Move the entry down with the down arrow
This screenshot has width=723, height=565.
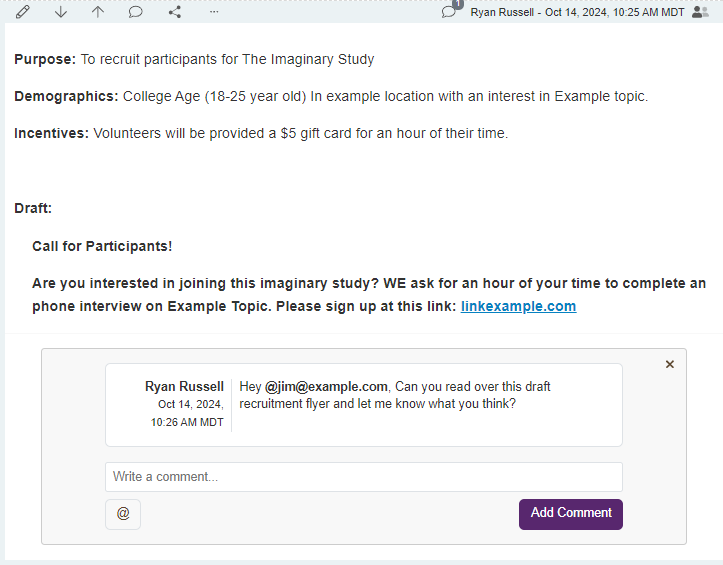coord(61,12)
